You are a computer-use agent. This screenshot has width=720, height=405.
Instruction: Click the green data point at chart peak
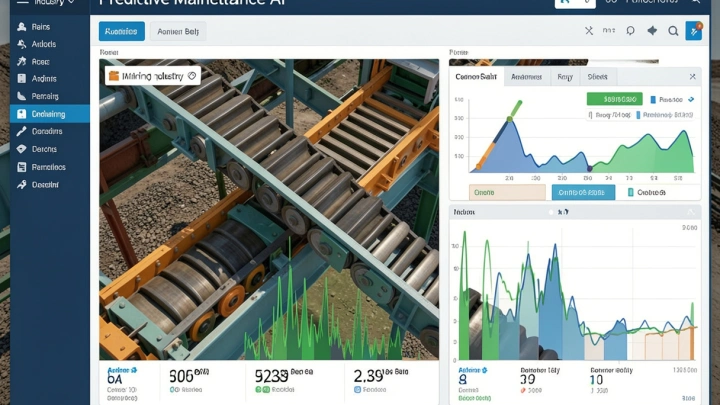click(510, 119)
